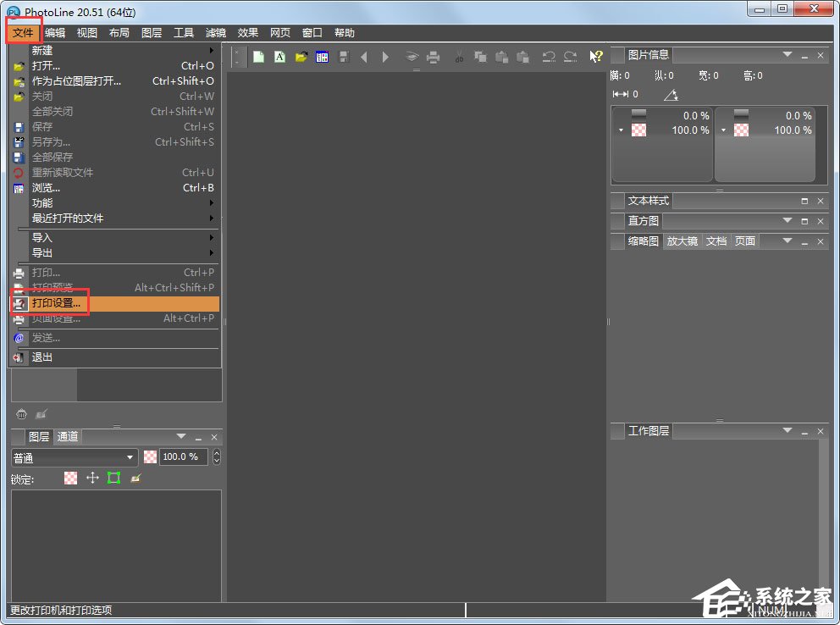Click the layer opacity stepper arrows
840x625 pixels.
click(217, 456)
